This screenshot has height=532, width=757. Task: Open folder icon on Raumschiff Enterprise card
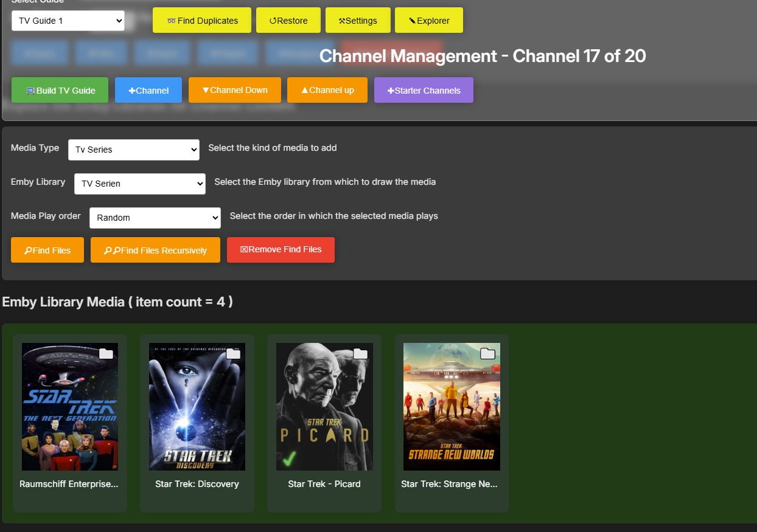coord(106,354)
